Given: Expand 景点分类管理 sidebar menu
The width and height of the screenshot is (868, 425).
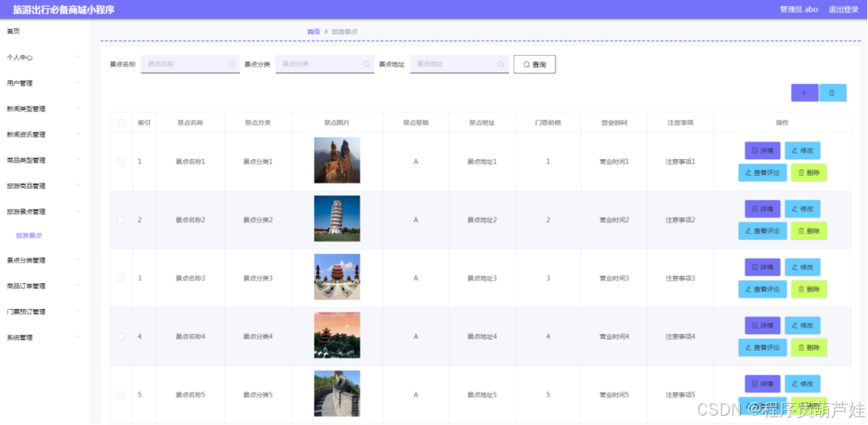Looking at the screenshot, I should coord(44,260).
